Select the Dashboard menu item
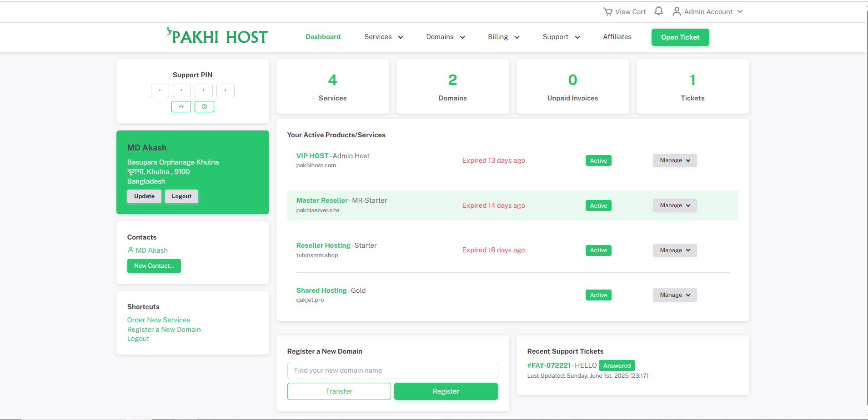 click(x=323, y=37)
